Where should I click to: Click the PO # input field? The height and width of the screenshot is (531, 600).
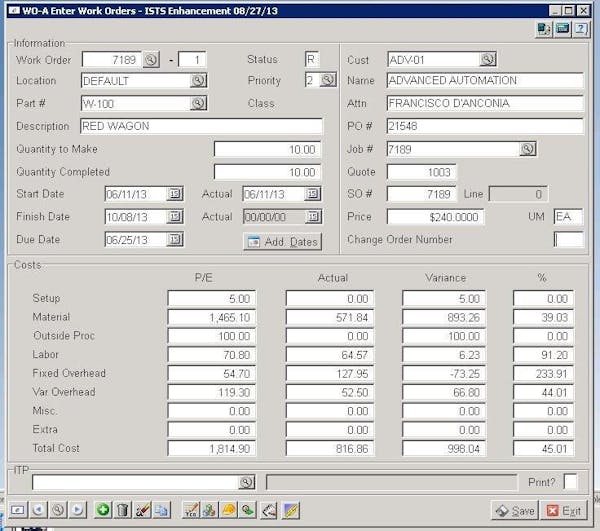point(484,126)
